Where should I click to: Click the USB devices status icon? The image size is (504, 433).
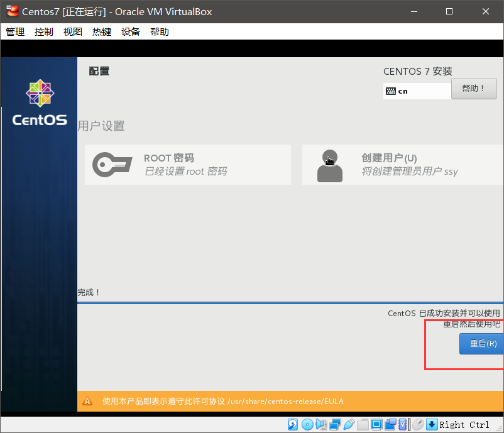[349, 424]
